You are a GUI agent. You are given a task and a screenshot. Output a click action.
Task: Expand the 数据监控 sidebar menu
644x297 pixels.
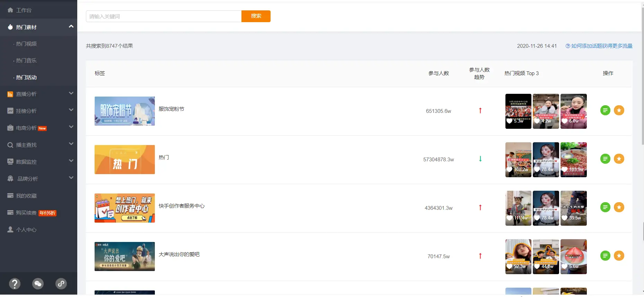click(38, 162)
